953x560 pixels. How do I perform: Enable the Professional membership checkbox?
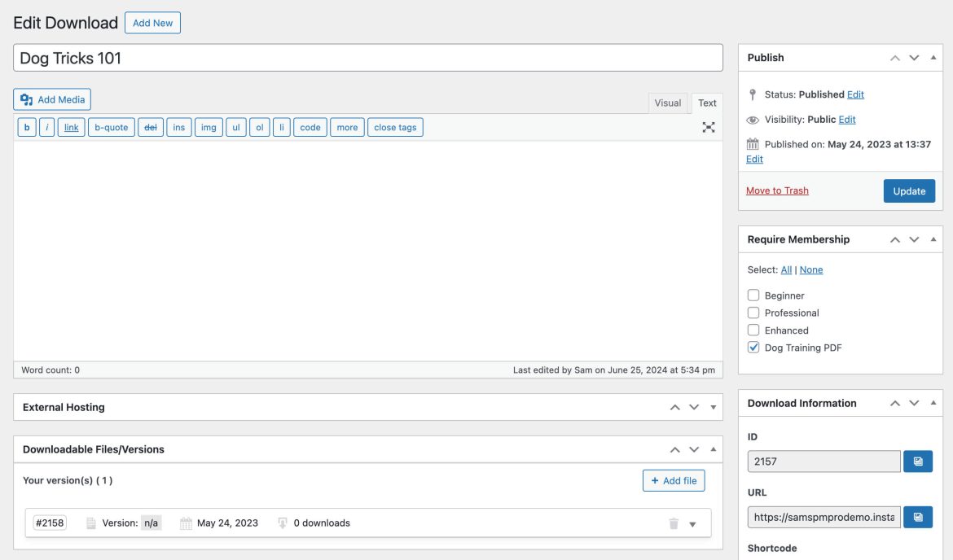point(753,313)
